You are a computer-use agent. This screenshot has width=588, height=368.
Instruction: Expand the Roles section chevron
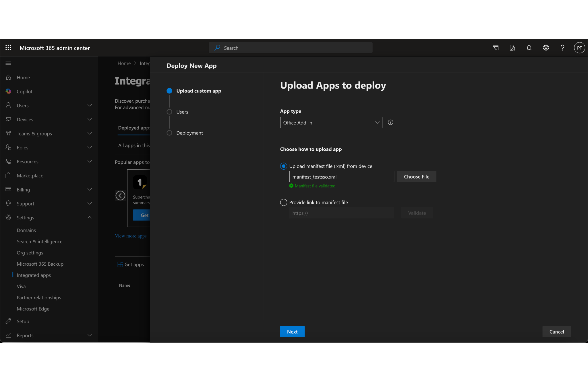pos(90,147)
